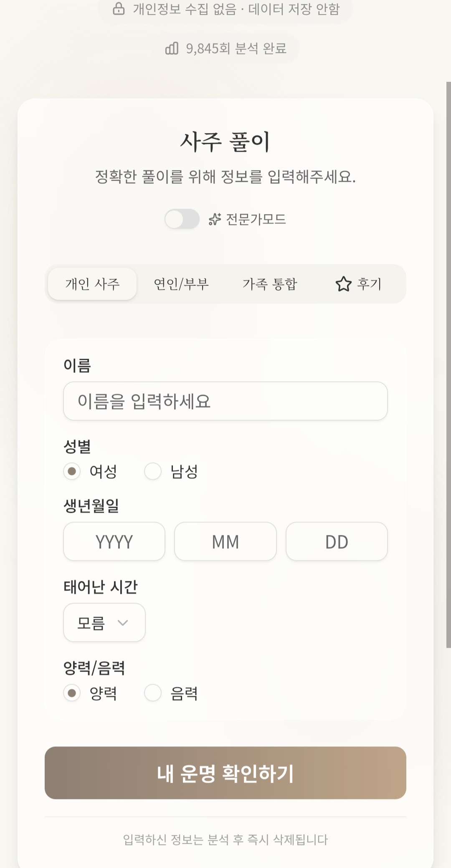
Task: Choose the 양력 radio option
Action: tap(72, 693)
